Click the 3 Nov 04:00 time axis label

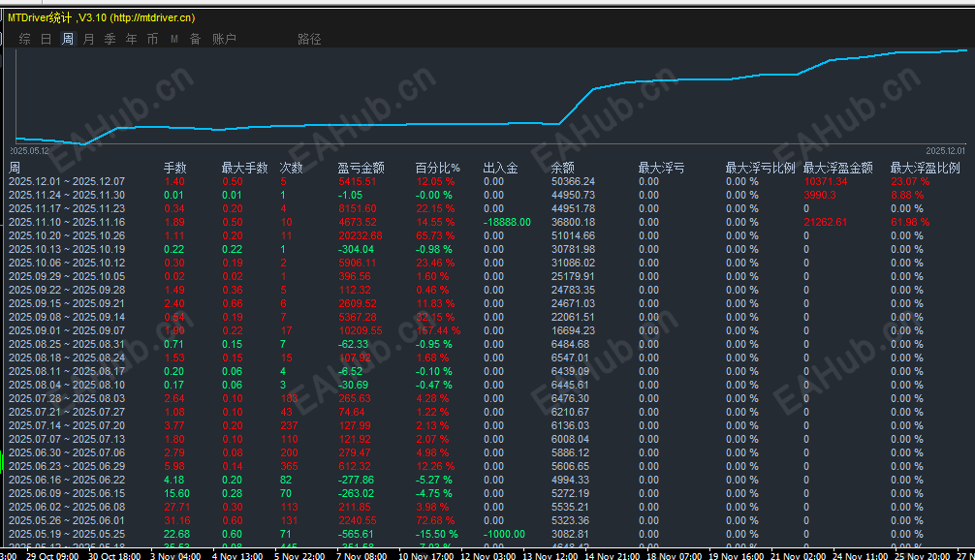[176, 556]
